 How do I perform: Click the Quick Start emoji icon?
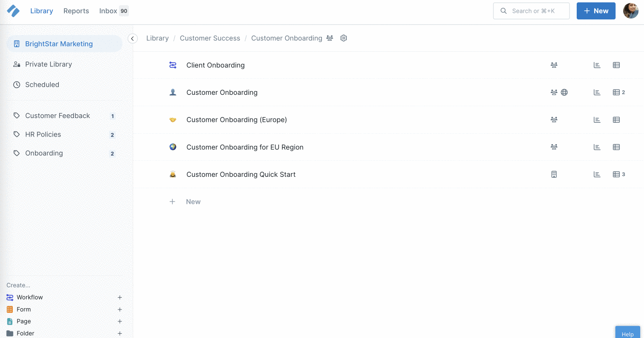pos(173,174)
